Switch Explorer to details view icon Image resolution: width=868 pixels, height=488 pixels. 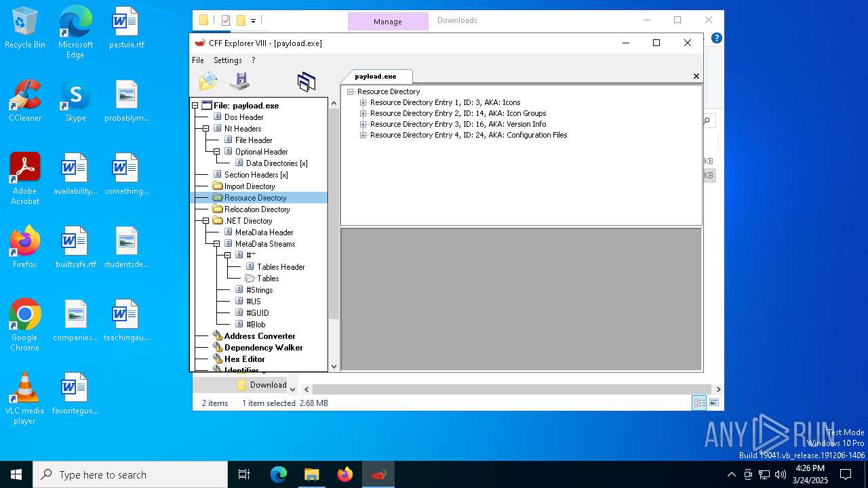click(x=699, y=403)
